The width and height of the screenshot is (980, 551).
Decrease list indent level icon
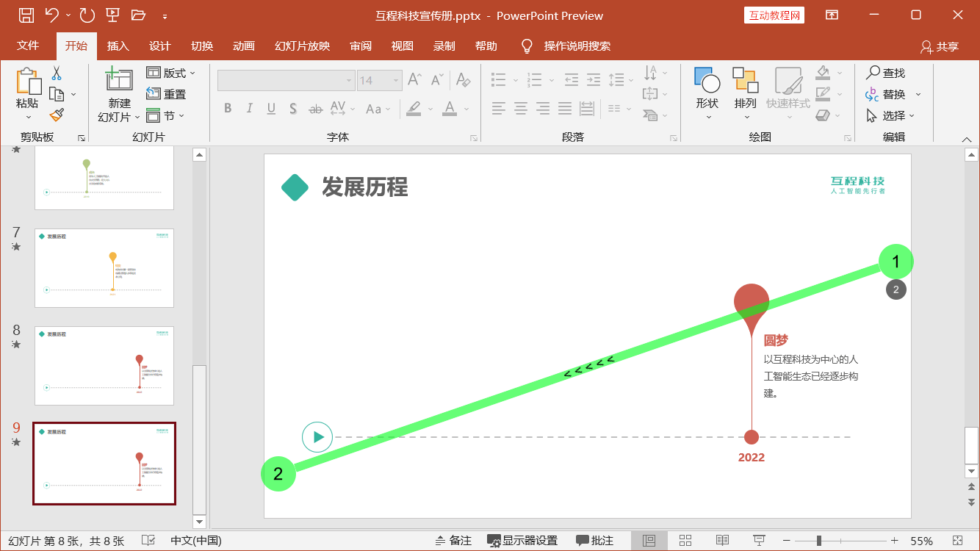tap(572, 79)
